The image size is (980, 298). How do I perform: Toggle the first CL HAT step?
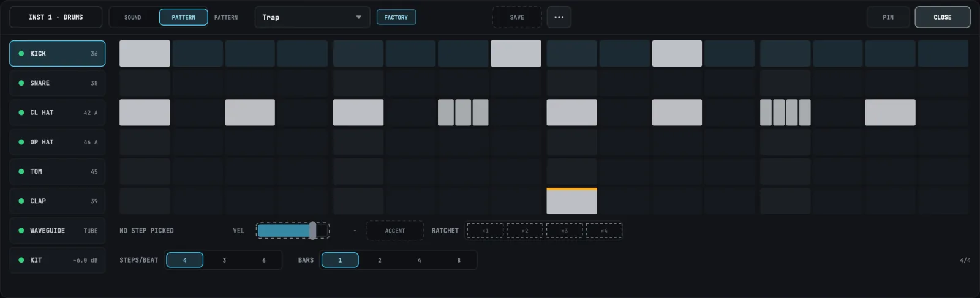point(145,113)
